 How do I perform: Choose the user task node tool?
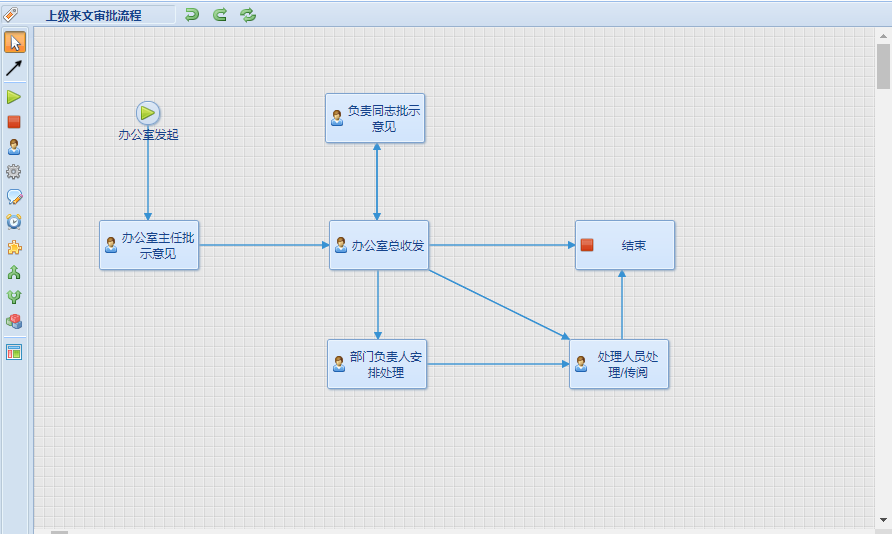click(x=14, y=147)
